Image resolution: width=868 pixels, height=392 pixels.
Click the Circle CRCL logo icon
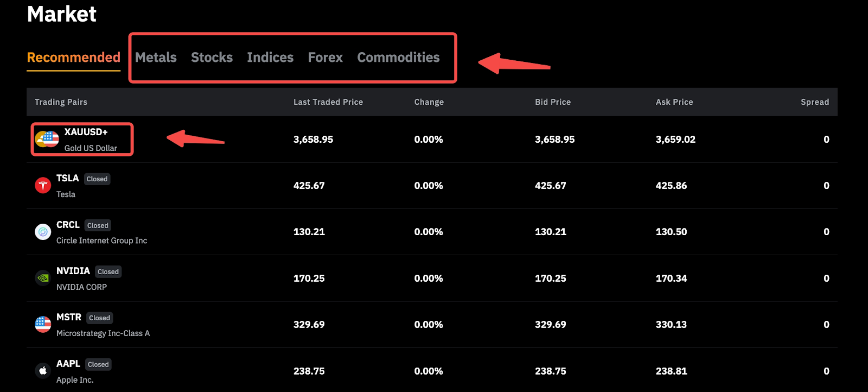43,232
